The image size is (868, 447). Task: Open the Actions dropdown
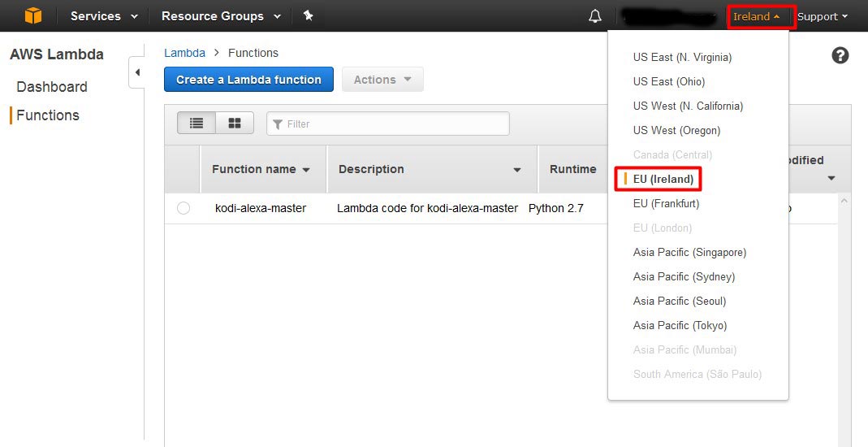(382, 79)
